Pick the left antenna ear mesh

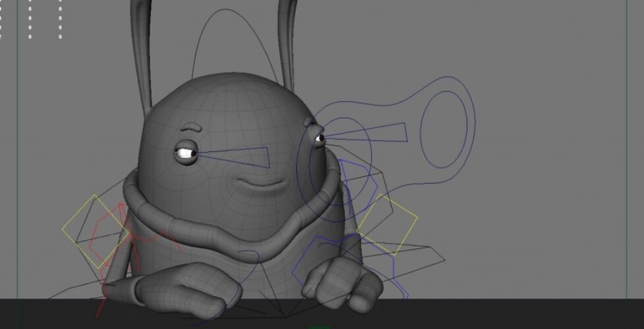140,53
